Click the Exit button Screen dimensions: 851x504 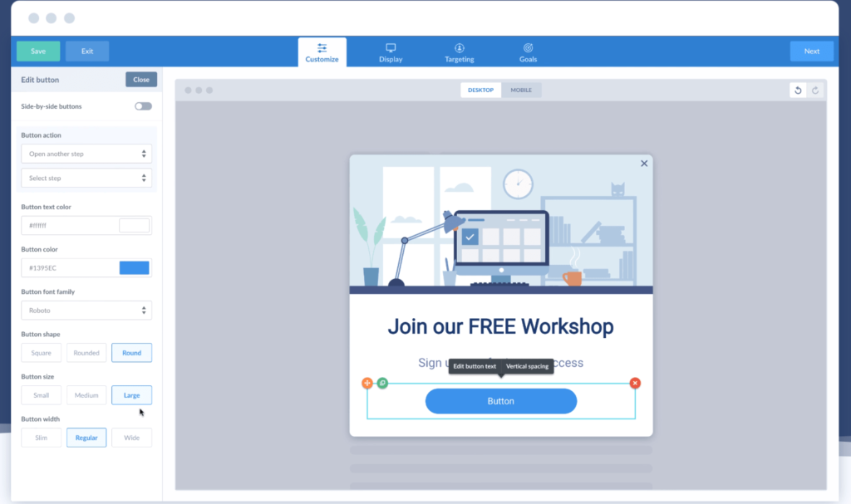pyautogui.click(x=87, y=51)
